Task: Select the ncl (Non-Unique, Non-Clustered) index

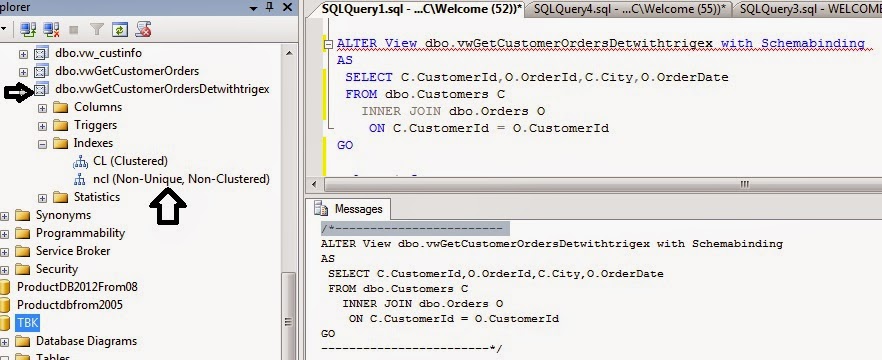Action: pos(181,179)
